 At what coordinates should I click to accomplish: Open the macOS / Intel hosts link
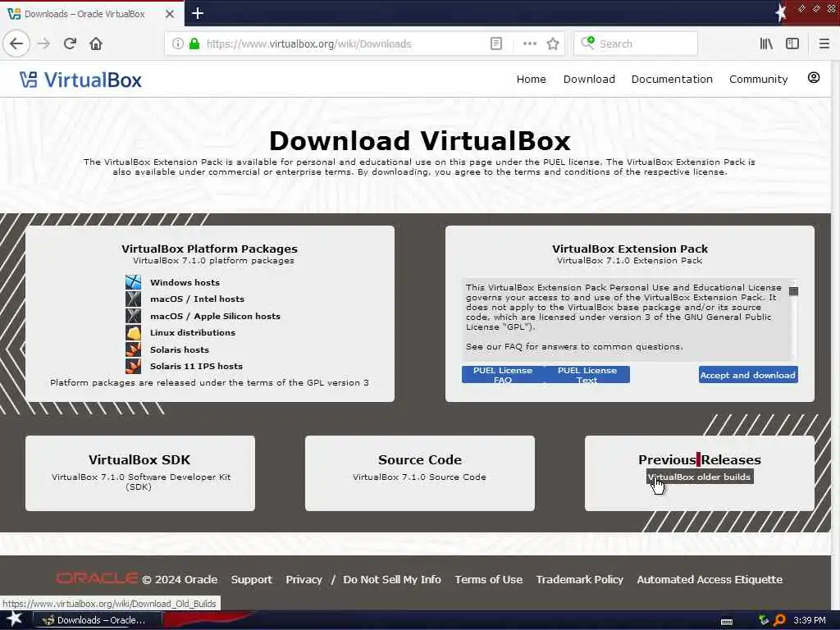pyautogui.click(x=197, y=299)
